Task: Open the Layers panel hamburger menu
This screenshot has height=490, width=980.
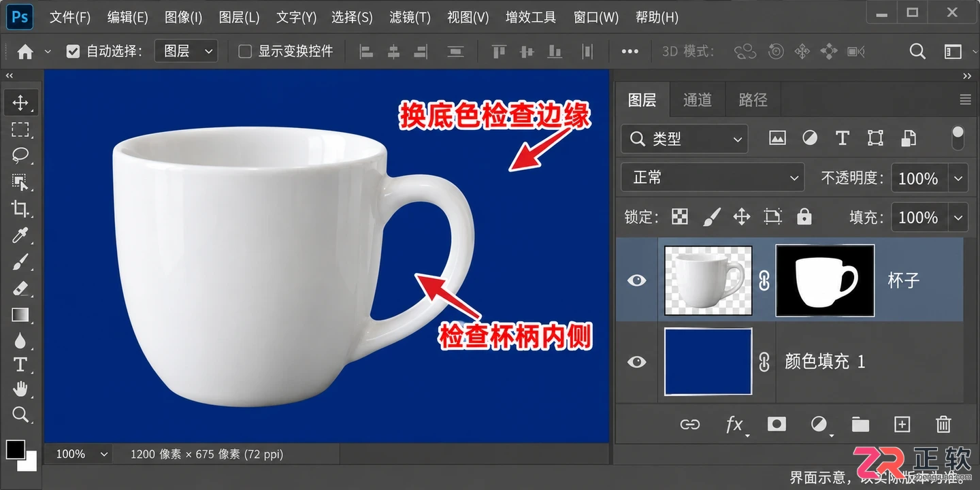Action: (x=965, y=100)
